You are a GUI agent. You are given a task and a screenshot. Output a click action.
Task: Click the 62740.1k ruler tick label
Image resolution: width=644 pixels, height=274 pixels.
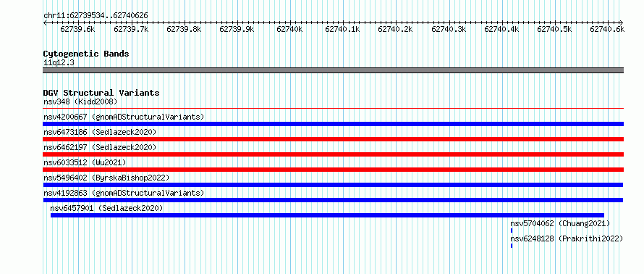342,29
